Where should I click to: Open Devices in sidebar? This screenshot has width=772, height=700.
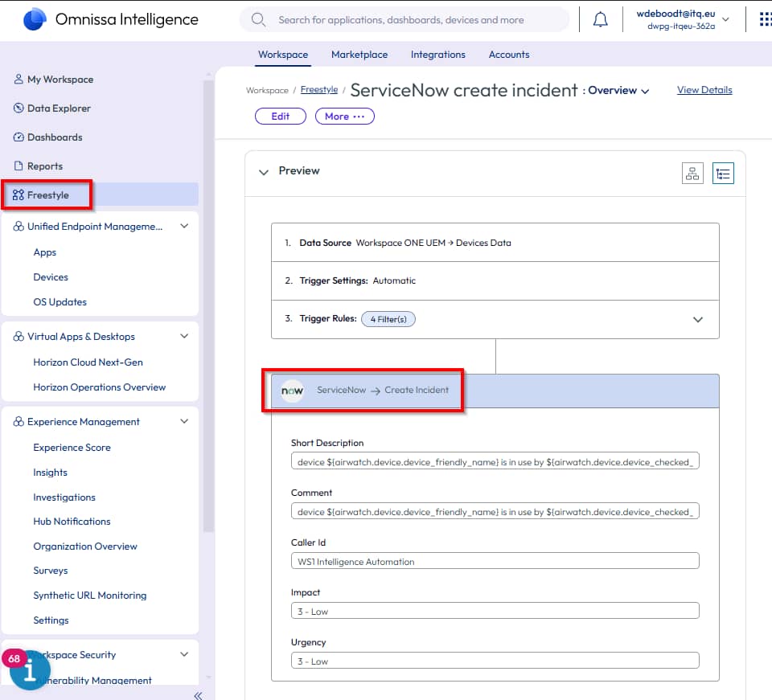click(x=51, y=277)
